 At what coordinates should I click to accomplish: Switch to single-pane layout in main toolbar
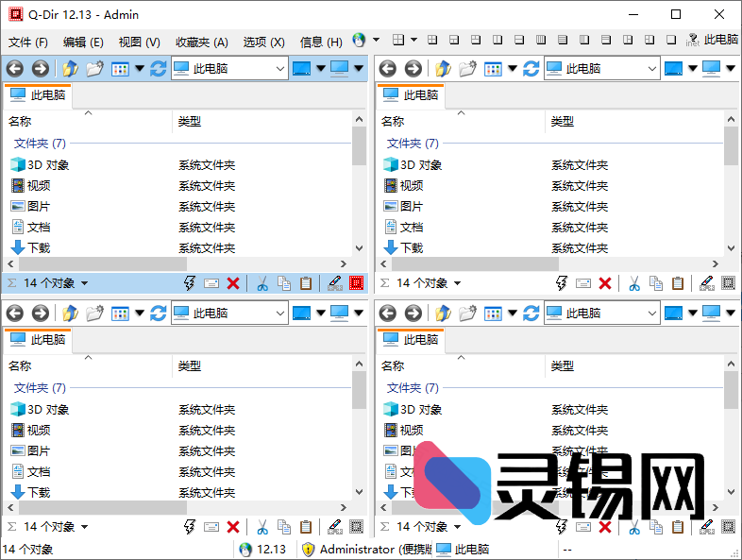pos(671,40)
